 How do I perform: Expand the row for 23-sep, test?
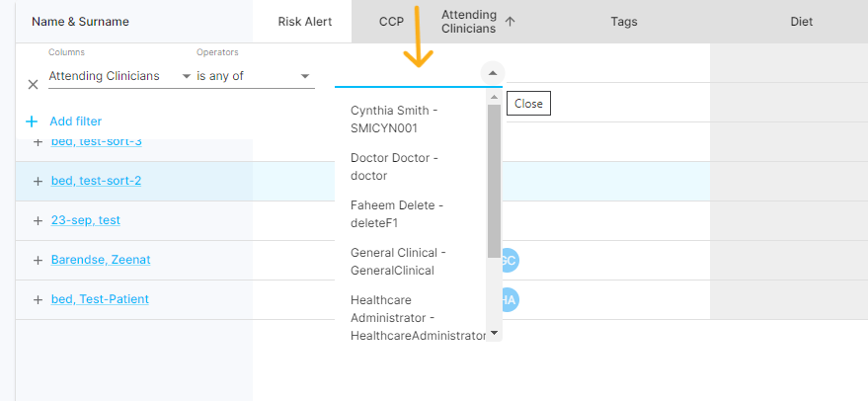[38, 221]
